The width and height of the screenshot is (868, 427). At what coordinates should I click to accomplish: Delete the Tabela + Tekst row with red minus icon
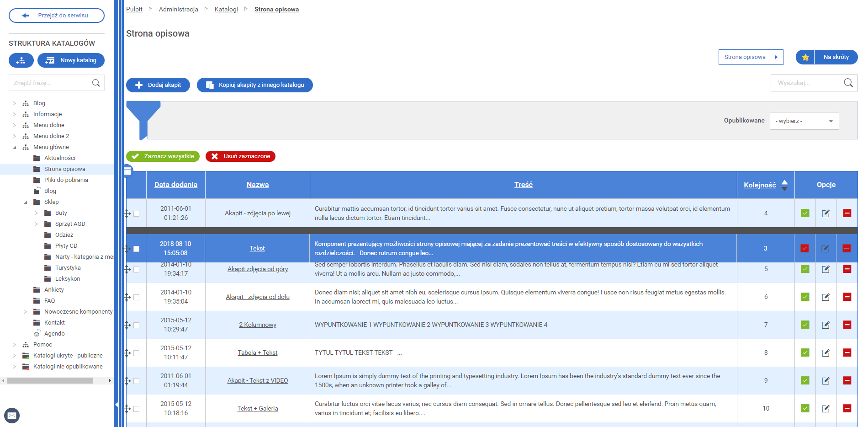coord(847,353)
